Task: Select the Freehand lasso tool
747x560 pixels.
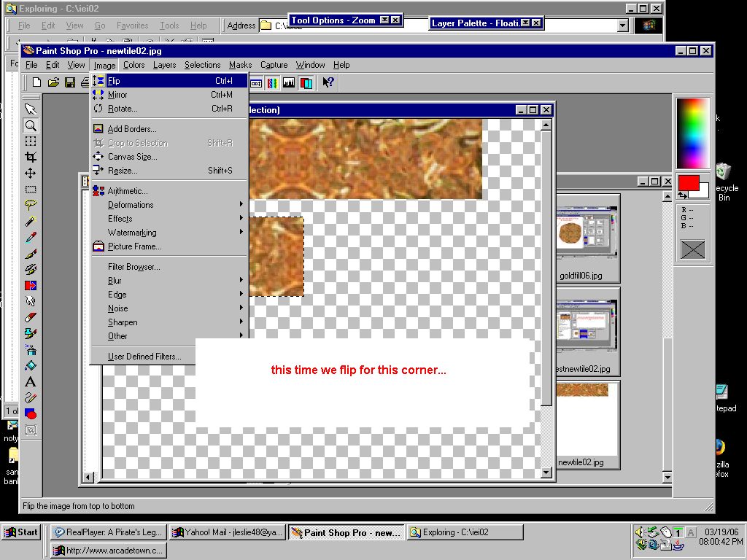Action: coord(31,205)
